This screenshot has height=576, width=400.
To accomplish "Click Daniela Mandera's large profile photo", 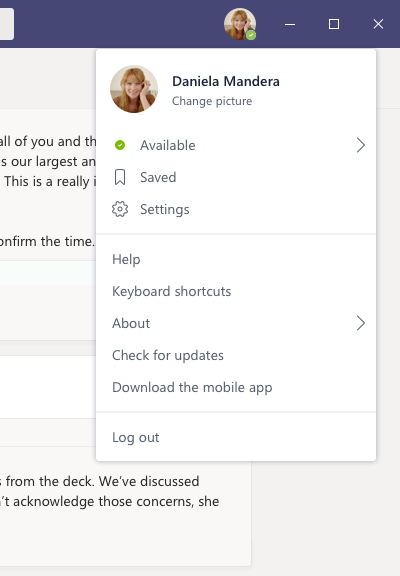I will point(134,89).
